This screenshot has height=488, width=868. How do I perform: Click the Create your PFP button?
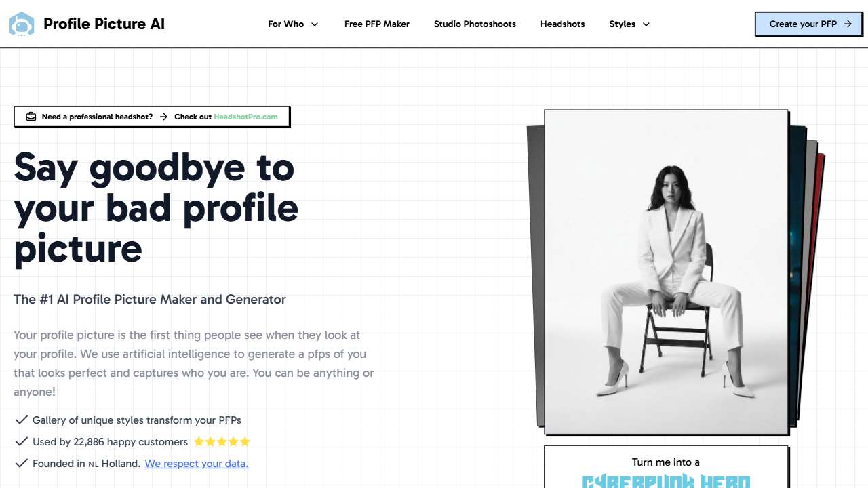809,24
